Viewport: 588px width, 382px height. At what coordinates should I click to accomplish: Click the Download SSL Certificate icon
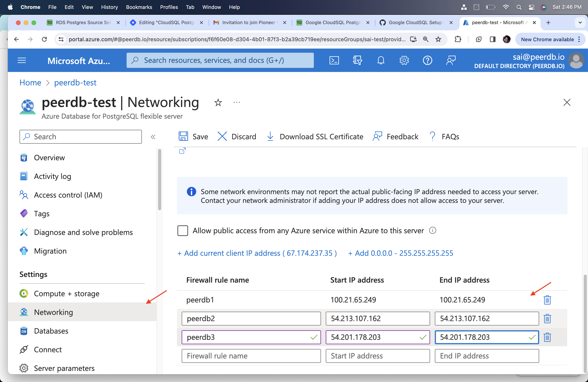click(x=270, y=136)
